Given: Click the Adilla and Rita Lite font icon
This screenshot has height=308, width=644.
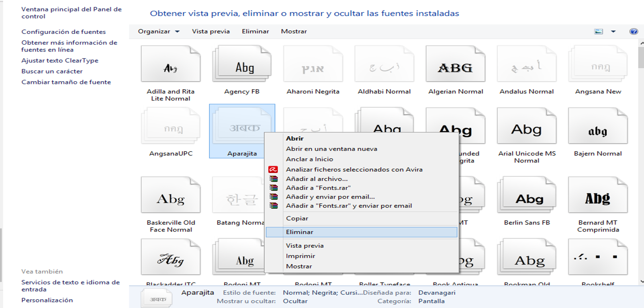Looking at the screenshot, I should (171, 64).
